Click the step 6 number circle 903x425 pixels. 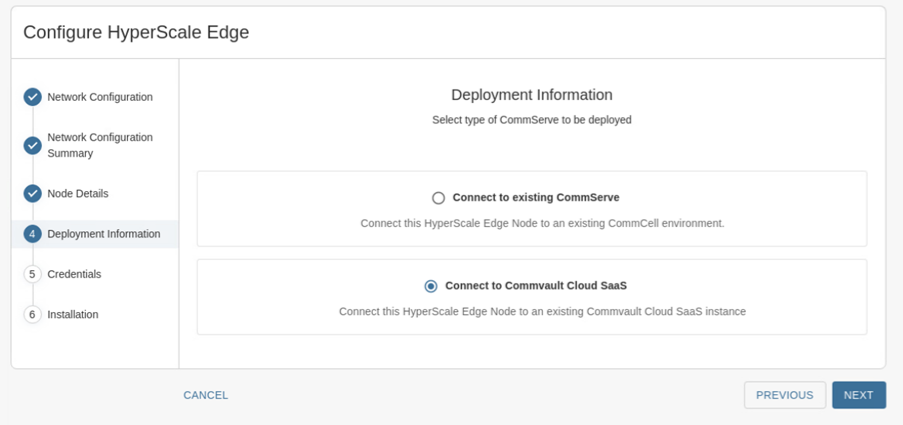click(32, 314)
